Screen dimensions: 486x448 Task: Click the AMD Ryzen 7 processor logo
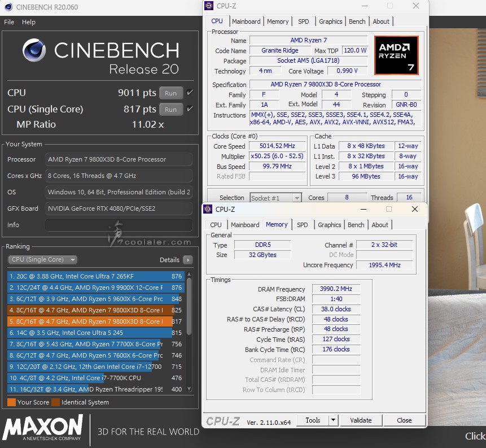(396, 55)
